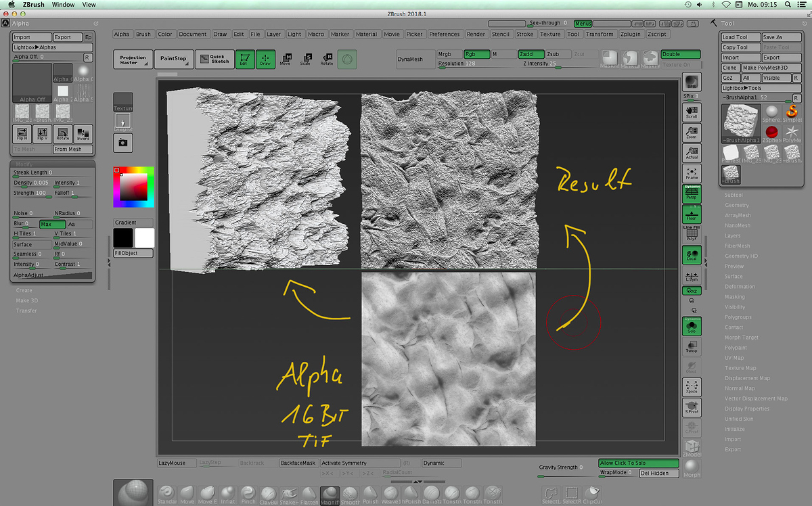The height and width of the screenshot is (506, 812).
Task: Toggle Allow Click To Solo
Action: click(639, 463)
